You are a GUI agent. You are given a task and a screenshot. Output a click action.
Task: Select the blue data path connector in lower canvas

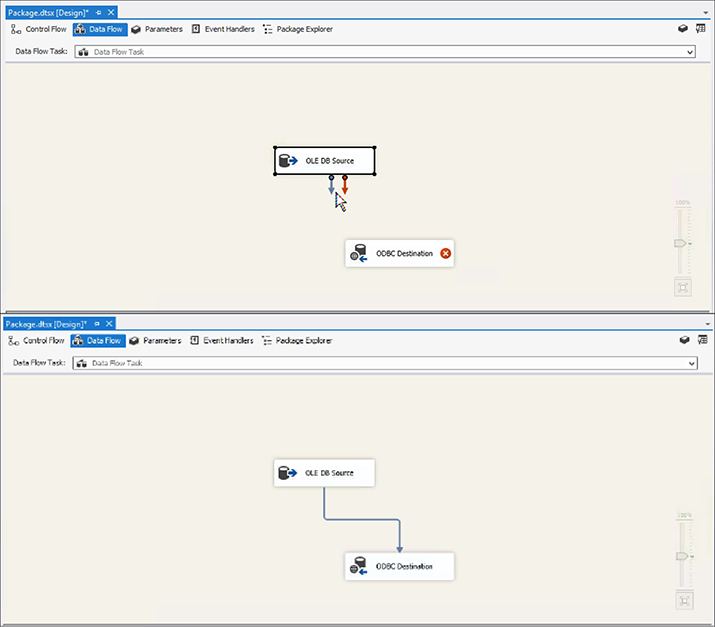click(x=362, y=519)
